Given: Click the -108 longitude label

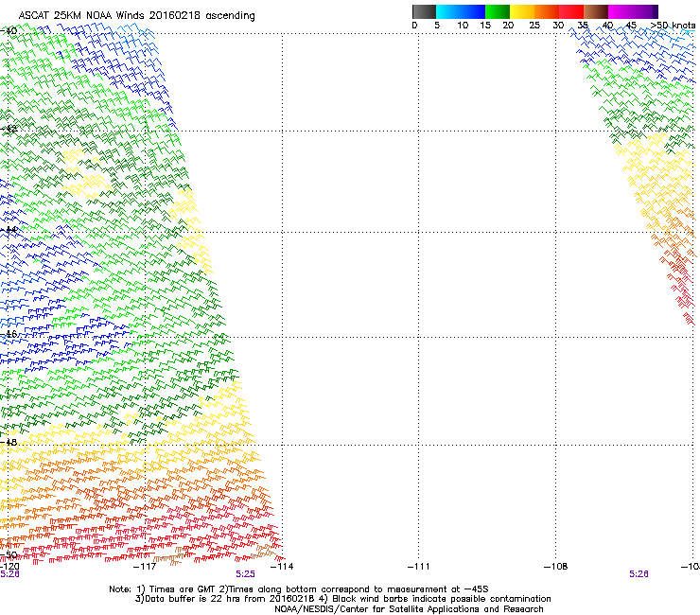Looking at the screenshot, I should 556,567.
